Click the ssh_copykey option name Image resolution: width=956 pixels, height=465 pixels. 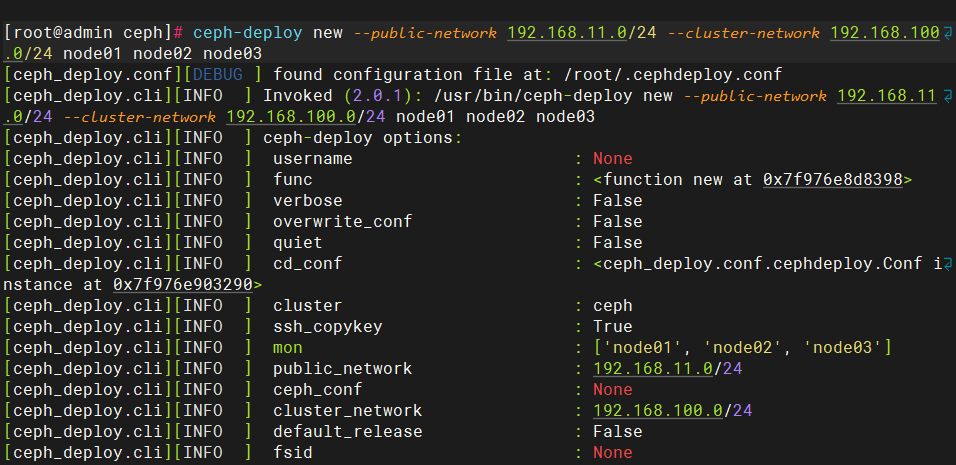point(327,326)
